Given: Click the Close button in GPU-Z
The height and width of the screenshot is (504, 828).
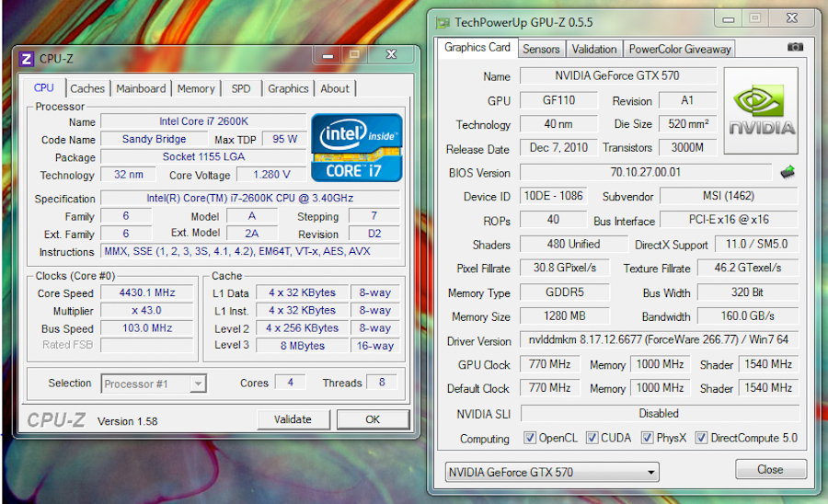Looking at the screenshot, I should pyautogui.click(x=770, y=469).
